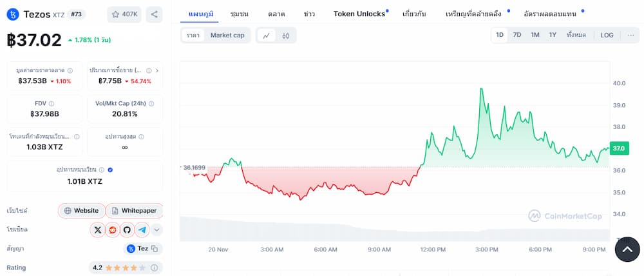Expand trading volume card arrow
The height and width of the screenshot is (276, 644).
(x=157, y=70)
